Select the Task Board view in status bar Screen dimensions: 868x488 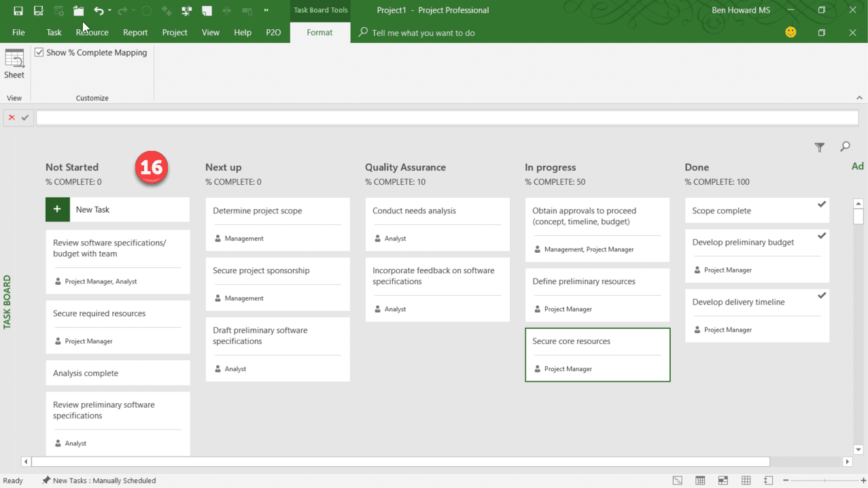click(723, 481)
